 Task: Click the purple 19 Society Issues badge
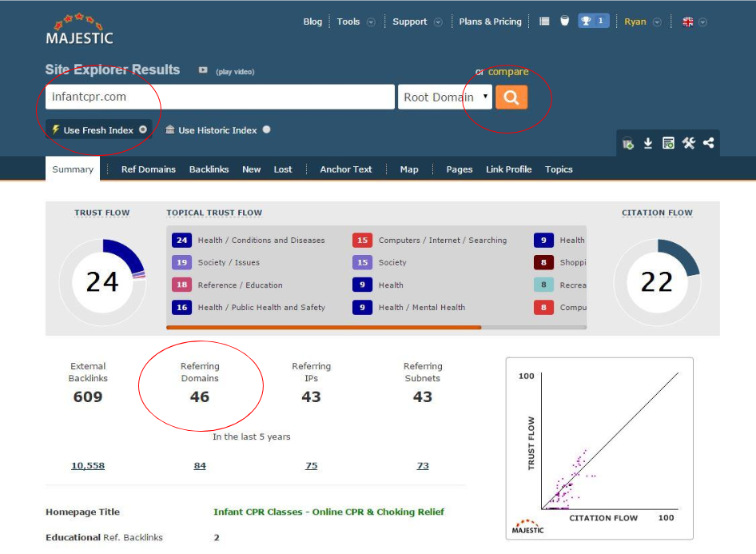pyautogui.click(x=181, y=262)
